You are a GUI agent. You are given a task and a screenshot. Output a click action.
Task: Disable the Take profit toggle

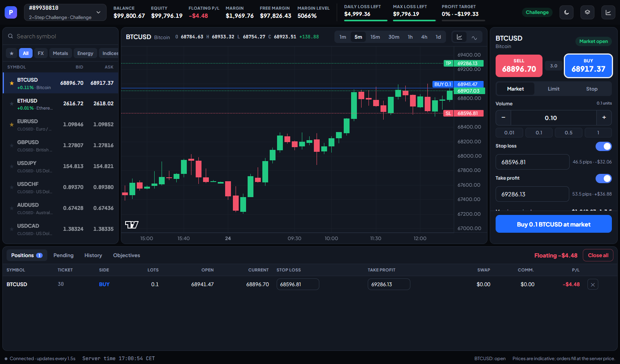(x=604, y=179)
